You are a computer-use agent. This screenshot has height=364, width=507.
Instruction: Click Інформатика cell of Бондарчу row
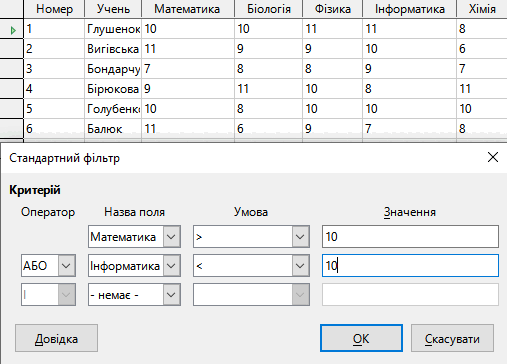point(410,69)
